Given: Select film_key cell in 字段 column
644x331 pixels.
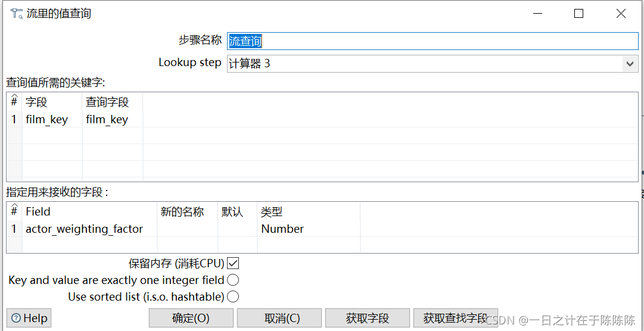Looking at the screenshot, I should pos(52,120).
